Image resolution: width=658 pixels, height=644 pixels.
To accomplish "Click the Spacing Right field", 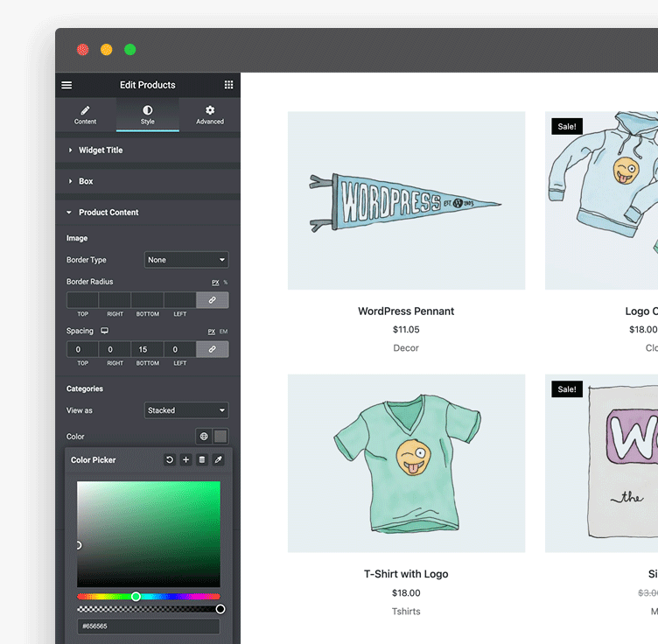I will 115,349.
